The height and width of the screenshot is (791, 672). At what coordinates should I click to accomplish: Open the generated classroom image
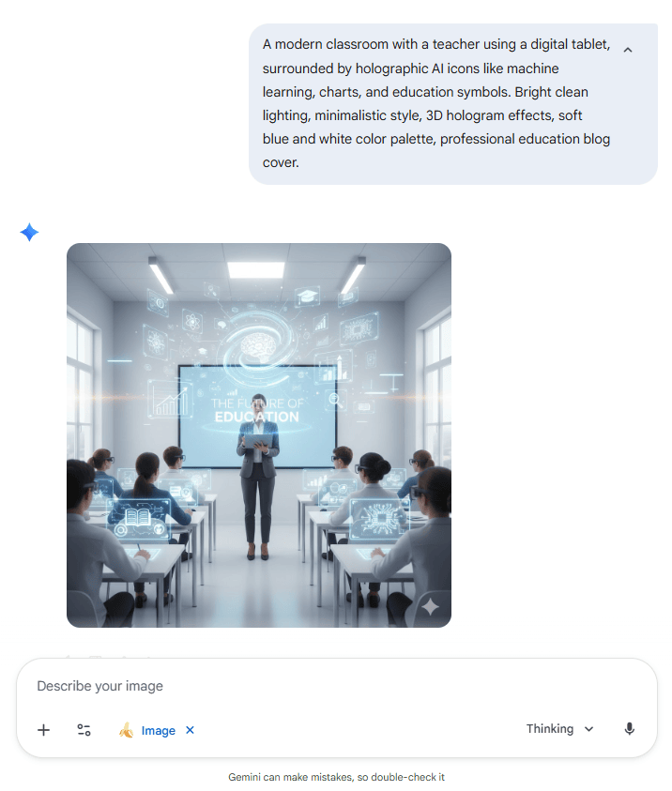[x=259, y=435]
